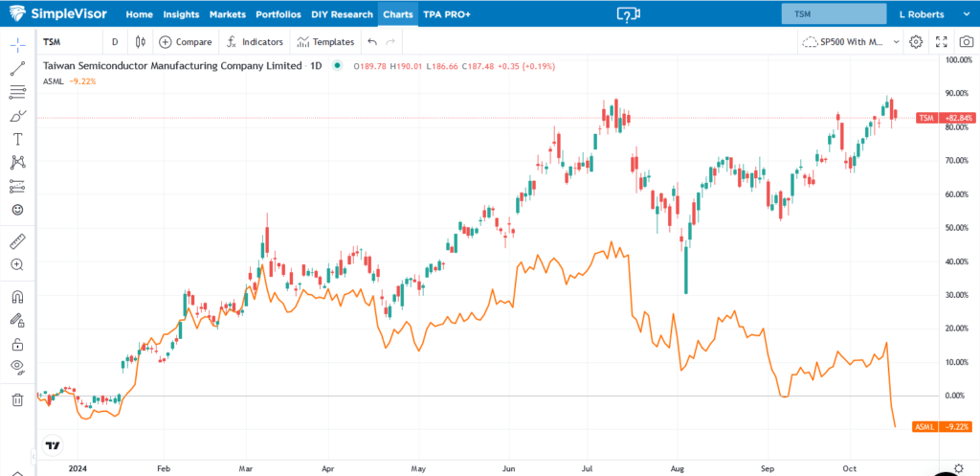
Task: Select the trend line drawing tool
Action: click(17, 69)
